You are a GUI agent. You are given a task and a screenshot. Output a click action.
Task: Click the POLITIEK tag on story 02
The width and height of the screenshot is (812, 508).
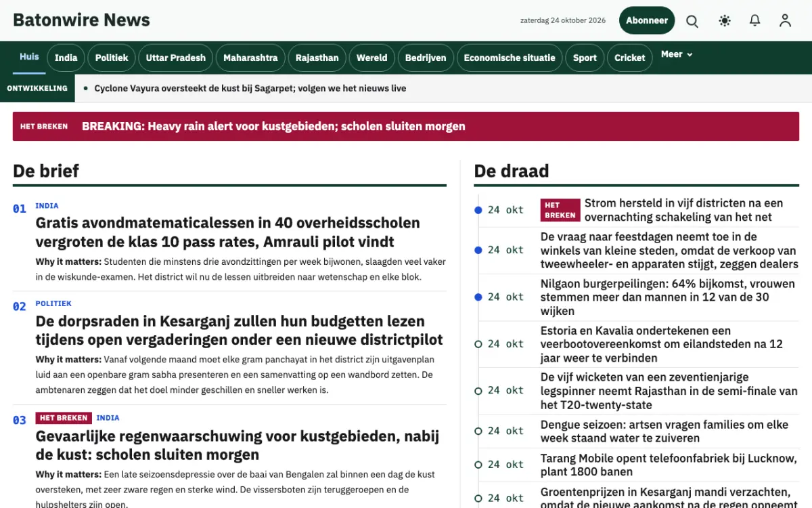coord(53,304)
